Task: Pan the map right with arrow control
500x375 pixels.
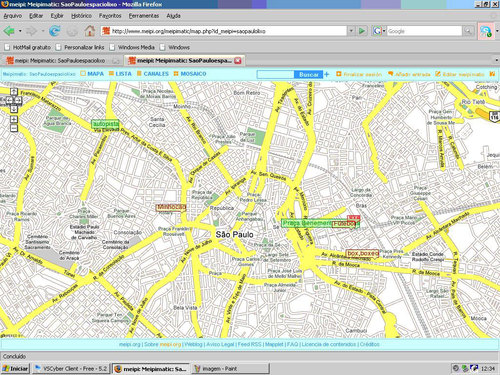Action: (19, 100)
